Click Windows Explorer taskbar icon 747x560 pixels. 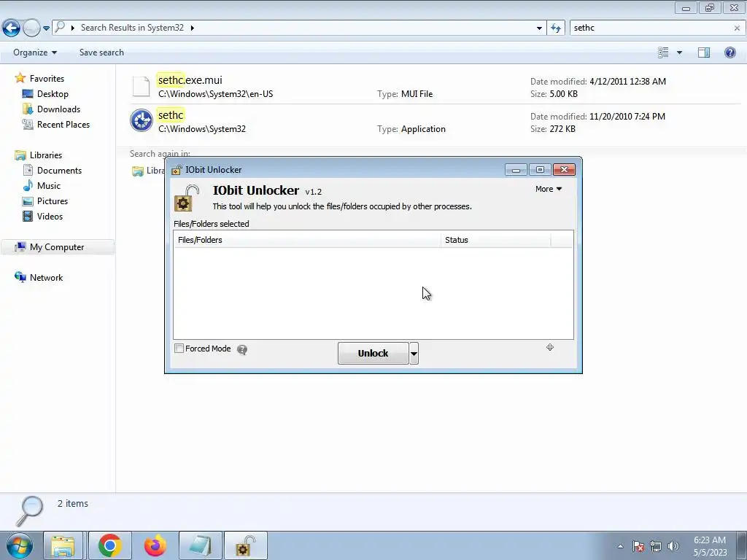tap(63, 545)
